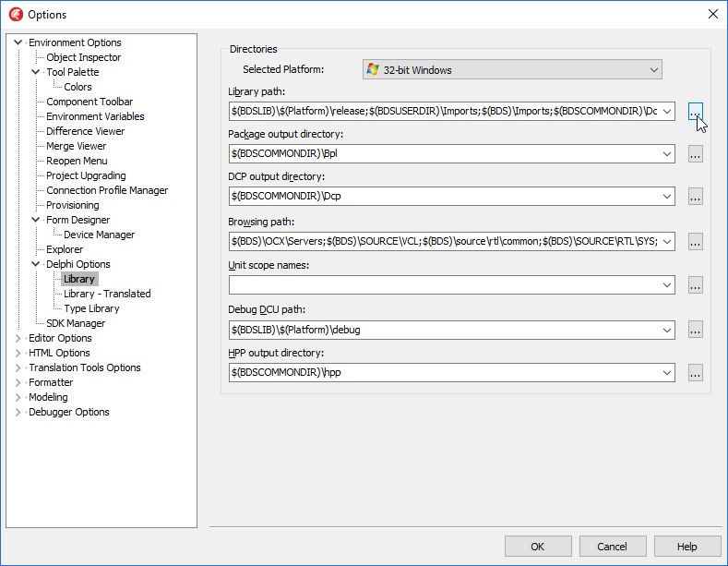The height and width of the screenshot is (566, 728).
Task: Click inside the Unit scope names field
Action: 443,285
